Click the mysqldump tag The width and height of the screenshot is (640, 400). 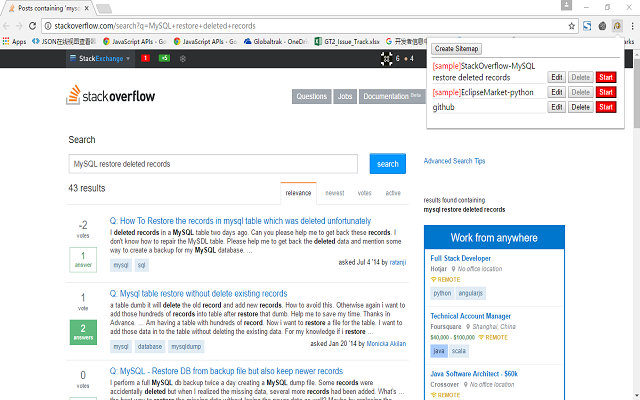[x=186, y=347]
